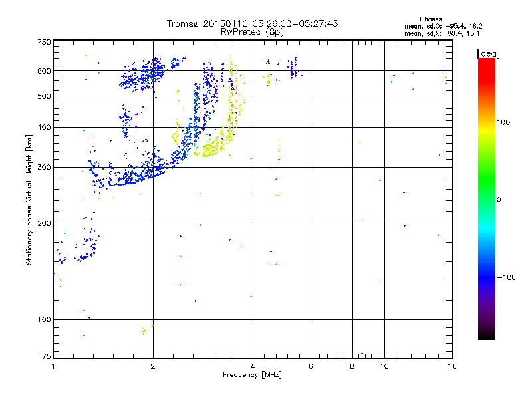Click the '-100' colorbar tick label
Screen dimensions: 532x399
click(506, 277)
